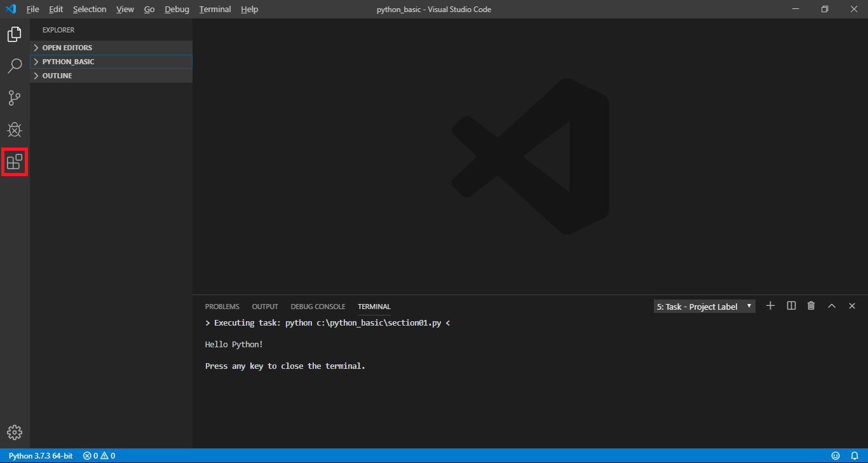The image size is (868, 463).
Task: Open the View menu
Action: [125, 10]
